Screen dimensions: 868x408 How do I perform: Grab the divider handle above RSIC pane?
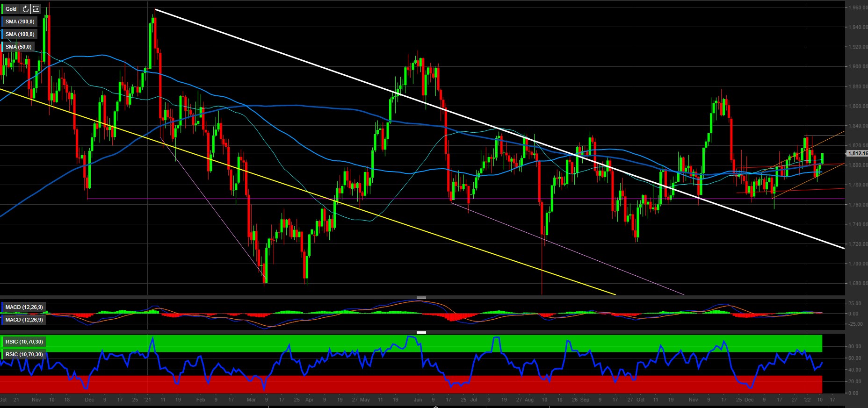(x=421, y=332)
